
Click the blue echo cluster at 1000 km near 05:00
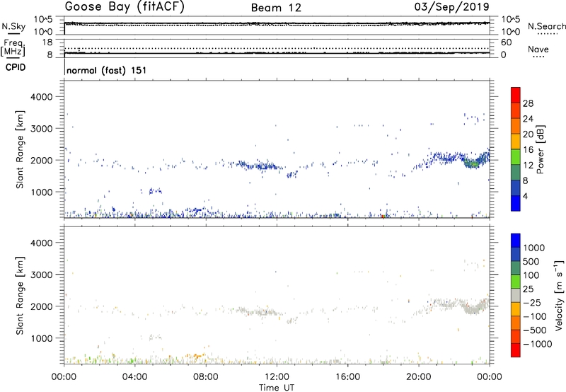pos(155,191)
